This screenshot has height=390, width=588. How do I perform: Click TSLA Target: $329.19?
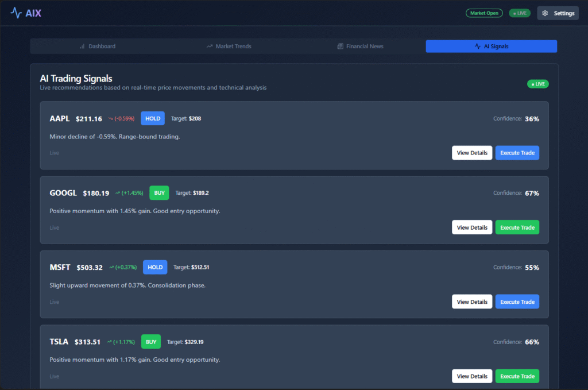pos(185,342)
